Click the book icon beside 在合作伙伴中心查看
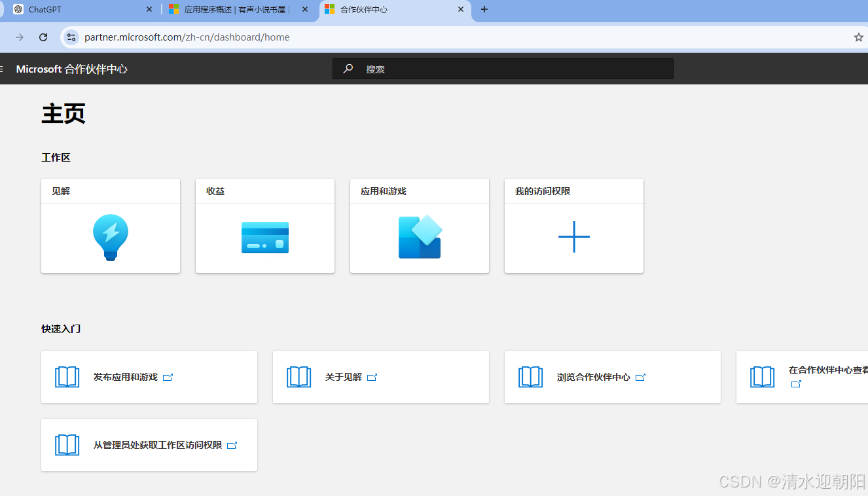 [x=763, y=377]
